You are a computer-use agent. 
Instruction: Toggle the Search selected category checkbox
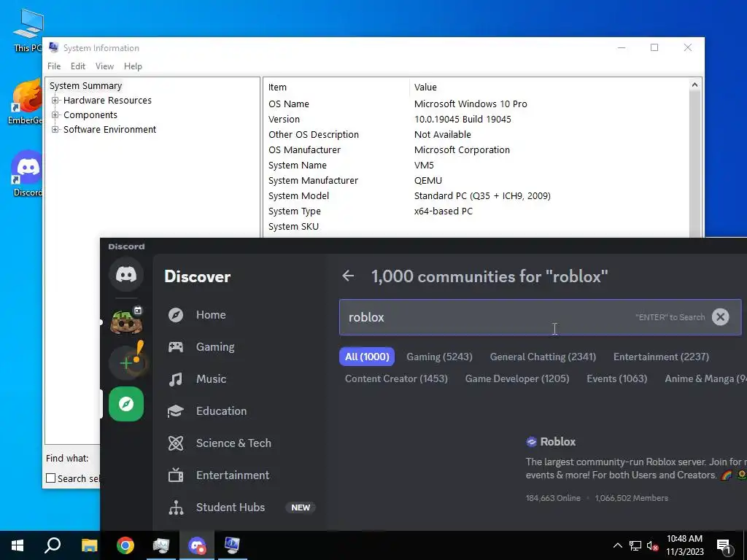point(51,478)
